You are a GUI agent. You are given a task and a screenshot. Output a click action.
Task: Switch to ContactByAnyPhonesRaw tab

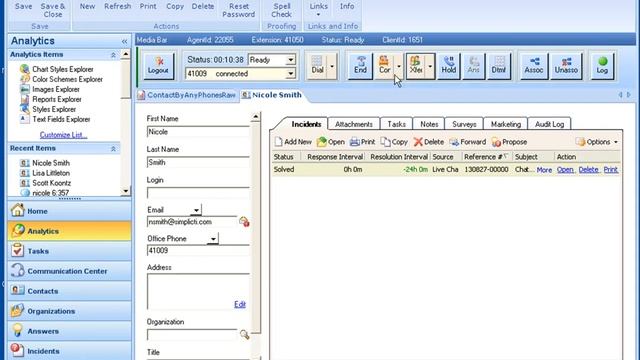point(187,95)
